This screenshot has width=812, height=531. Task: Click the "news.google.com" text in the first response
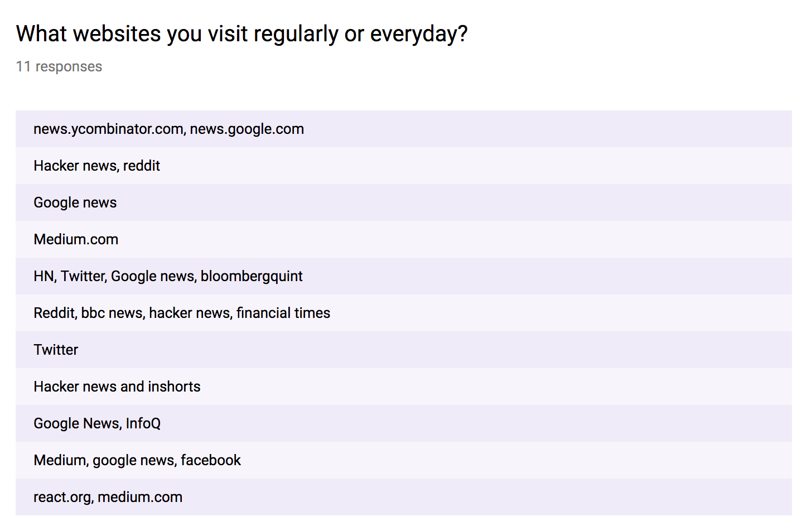[x=247, y=129]
